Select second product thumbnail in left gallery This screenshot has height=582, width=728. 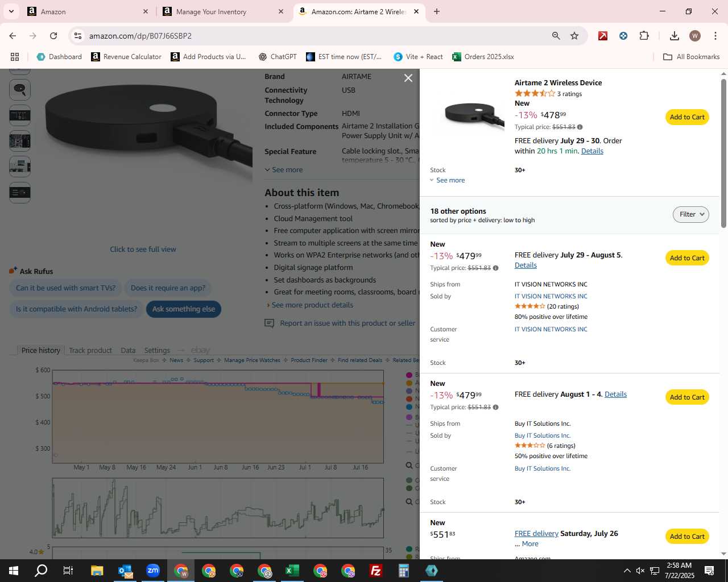[x=20, y=116]
